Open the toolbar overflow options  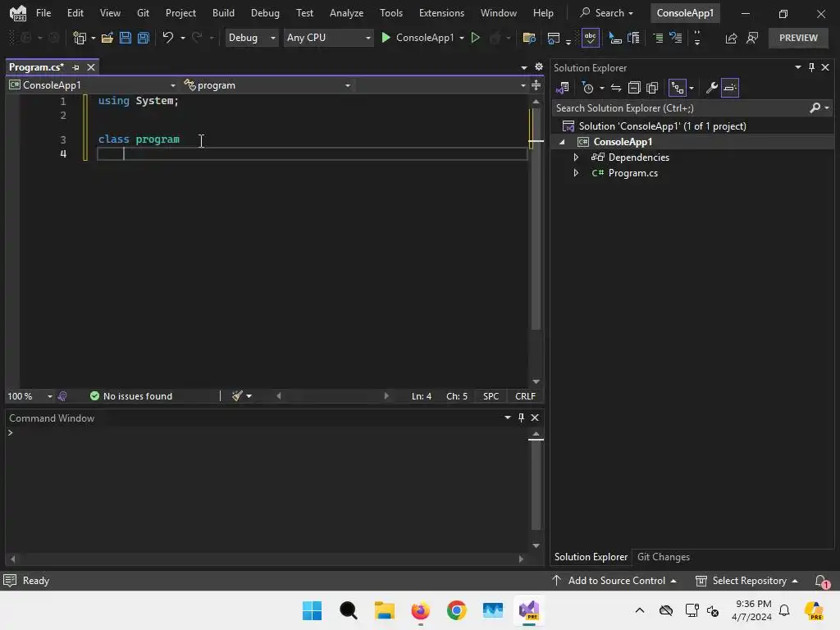pyautogui.click(x=697, y=38)
